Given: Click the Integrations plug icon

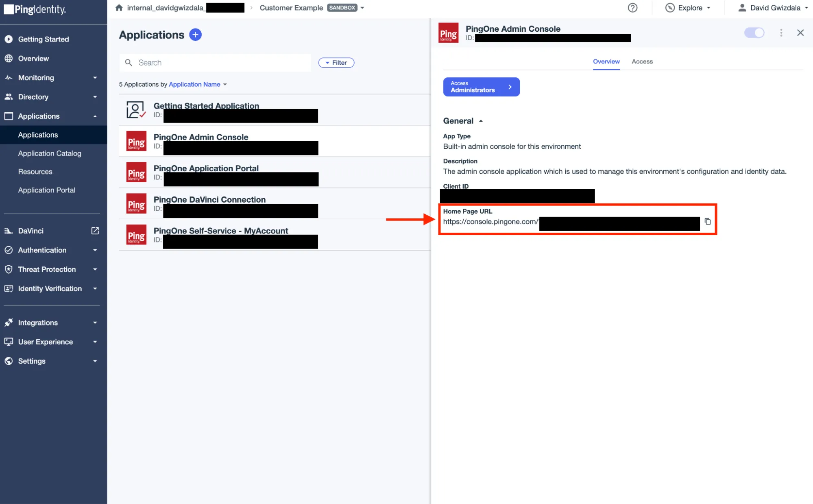Looking at the screenshot, I should tap(9, 323).
